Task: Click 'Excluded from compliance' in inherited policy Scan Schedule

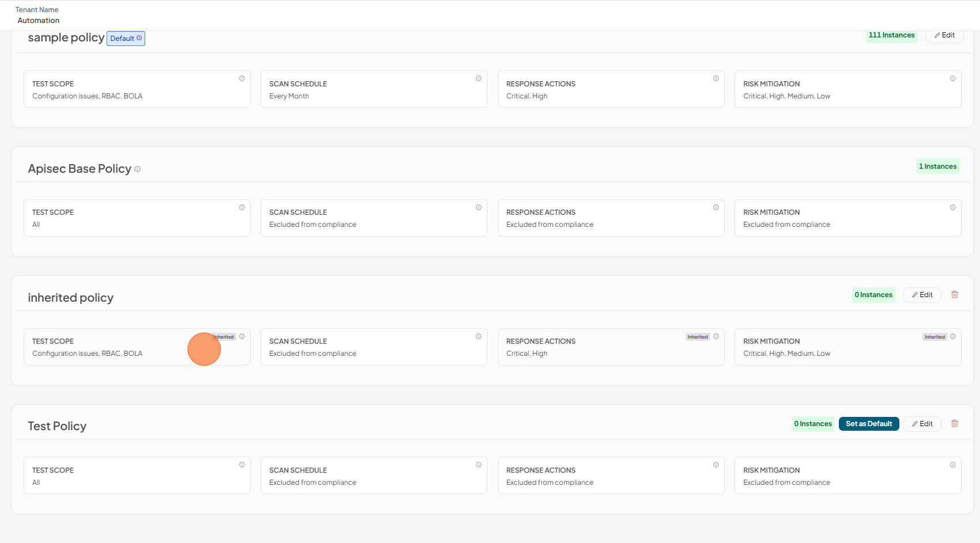Action: point(313,354)
